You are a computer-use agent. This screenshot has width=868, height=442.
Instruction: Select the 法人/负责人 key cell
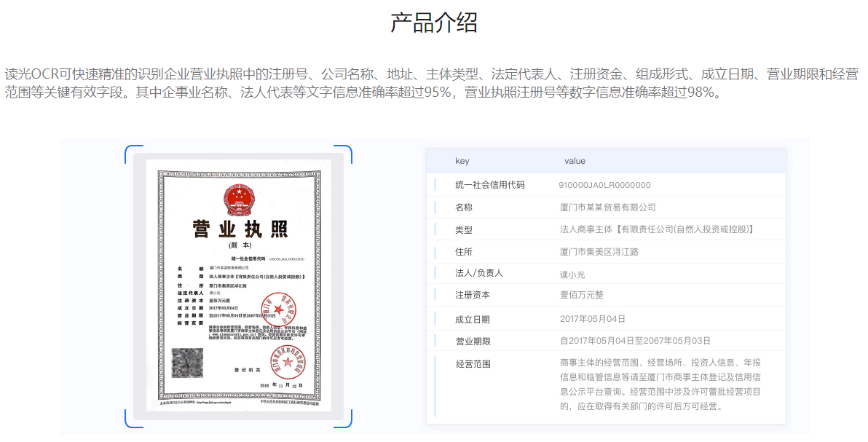tap(479, 273)
